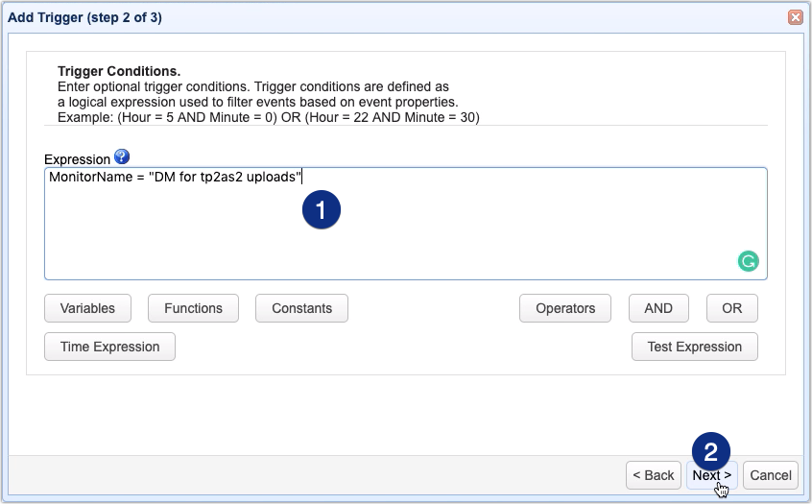
Task: Insert the OR operator
Action: tap(731, 308)
